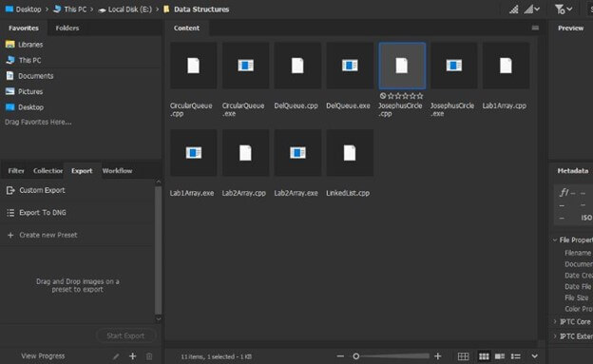This screenshot has height=364, width=593.
Task: Set one-star rating on JosephusCircle.cpp
Action: (x=391, y=96)
